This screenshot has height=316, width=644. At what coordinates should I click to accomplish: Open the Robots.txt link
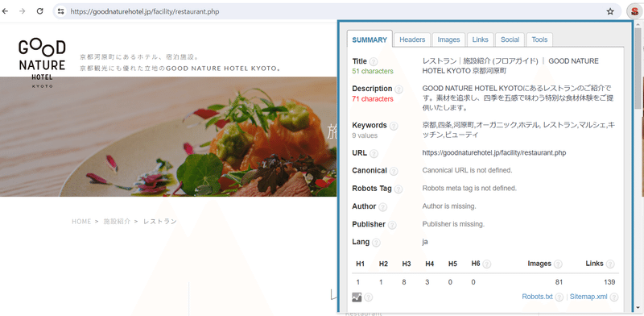tap(537, 297)
